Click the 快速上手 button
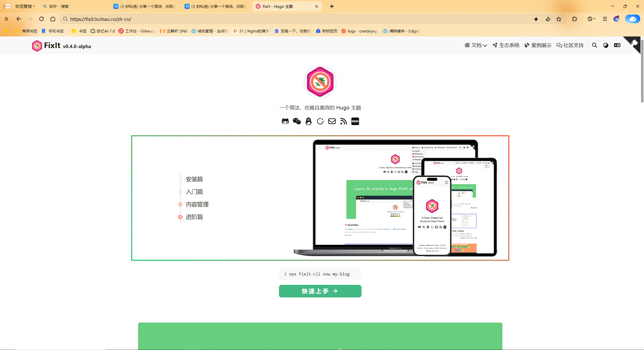This screenshot has width=644, height=350. click(320, 291)
